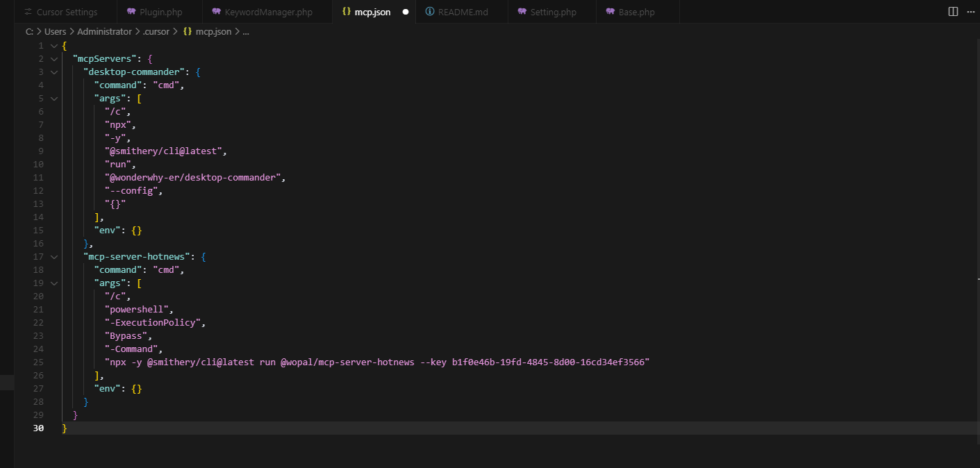The height and width of the screenshot is (468, 980).
Task: Collapse the mcpServers block on line 2
Action: [54, 59]
